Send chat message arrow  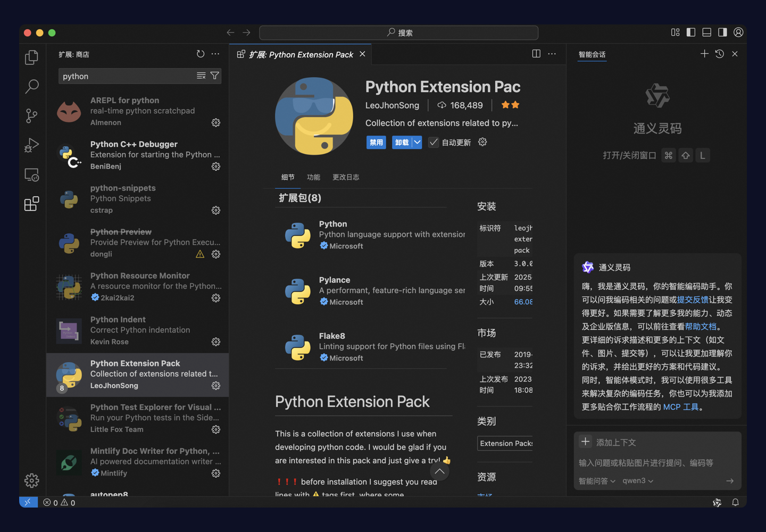point(729,481)
